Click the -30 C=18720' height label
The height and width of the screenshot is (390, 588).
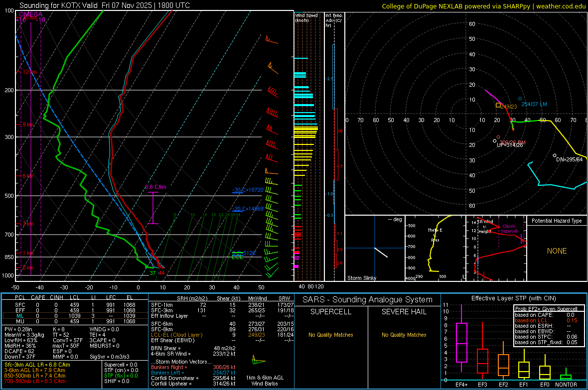pos(248,190)
